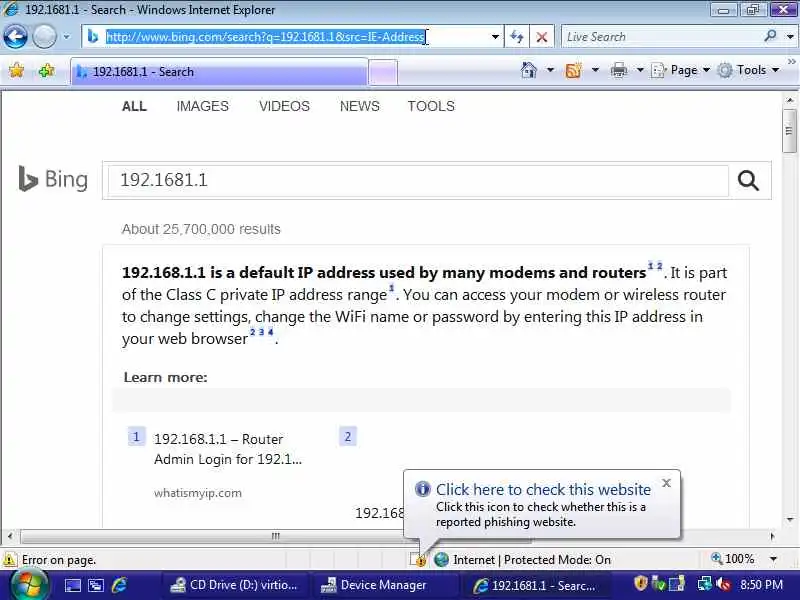Open "192.168.1.1 – Router Admin Login" link
This screenshot has width=800, height=600.
tap(228, 449)
